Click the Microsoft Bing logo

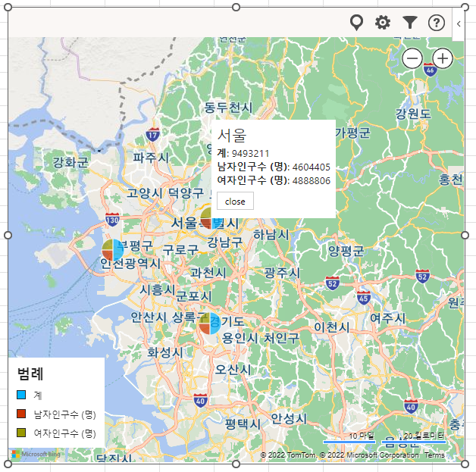[36, 454]
